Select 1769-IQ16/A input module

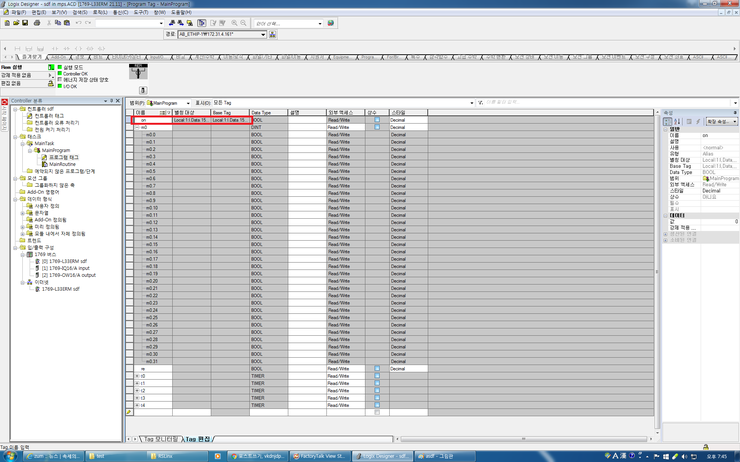pyautogui.click(x=66, y=268)
